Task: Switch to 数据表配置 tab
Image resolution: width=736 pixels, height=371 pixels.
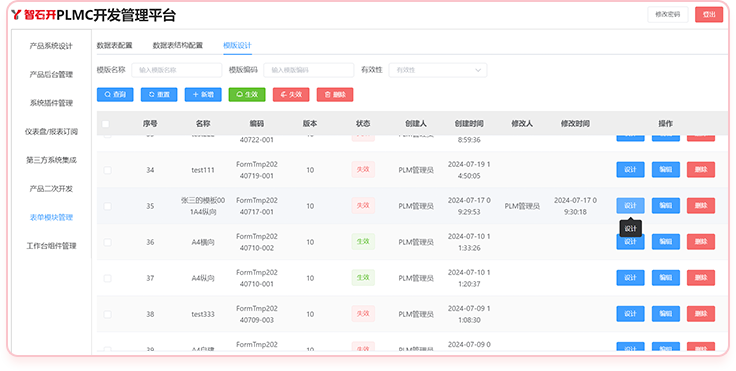Action: click(115, 46)
